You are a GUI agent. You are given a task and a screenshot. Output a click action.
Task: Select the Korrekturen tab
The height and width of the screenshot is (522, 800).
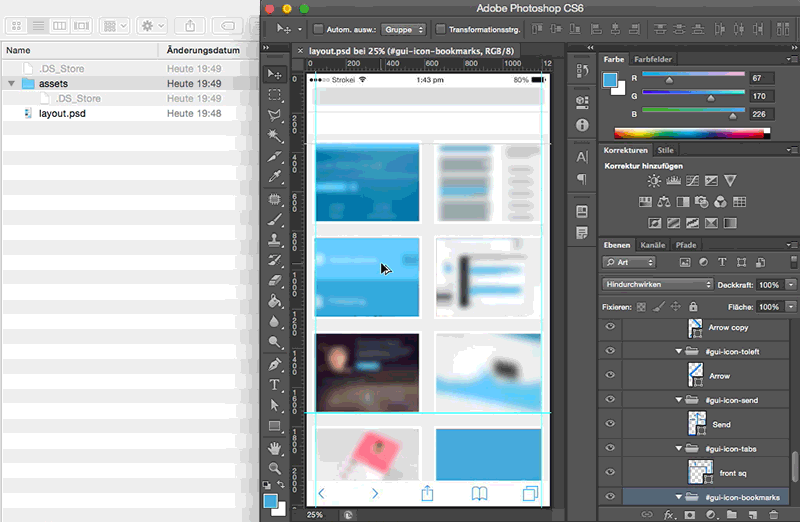pos(626,150)
